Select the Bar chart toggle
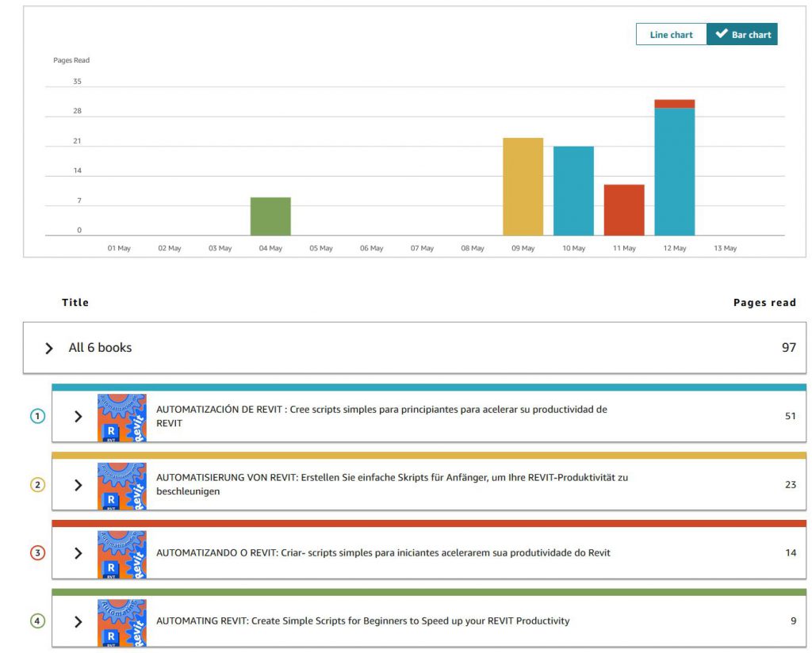The height and width of the screenshot is (653, 812). [742, 35]
